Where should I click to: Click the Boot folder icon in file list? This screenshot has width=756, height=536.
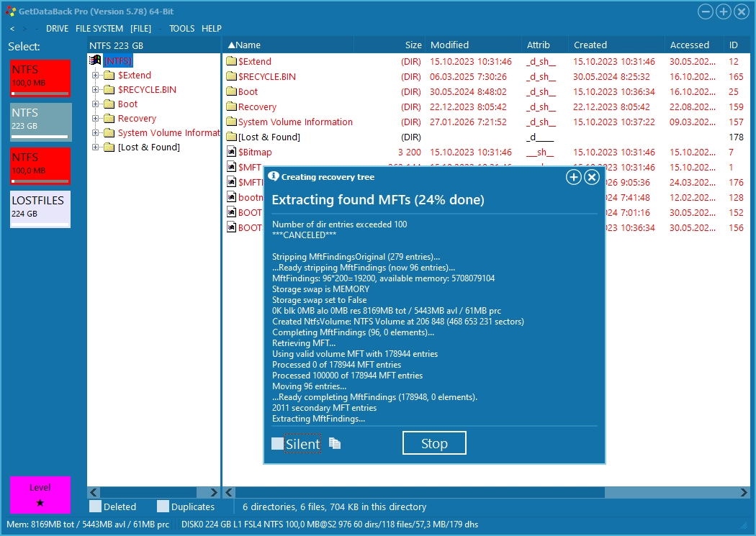coord(231,91)
